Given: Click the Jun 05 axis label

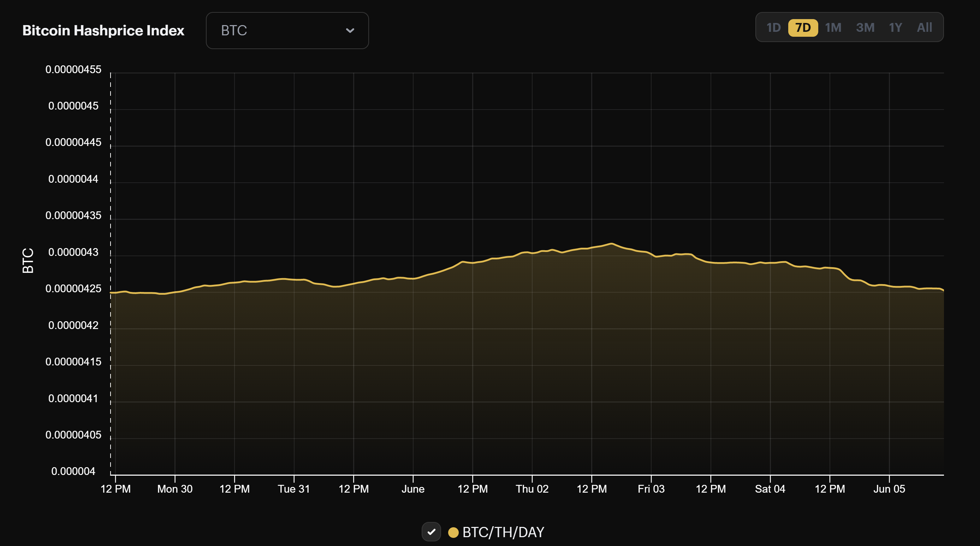Looking at the screenshot, I should tap(889, 489).
